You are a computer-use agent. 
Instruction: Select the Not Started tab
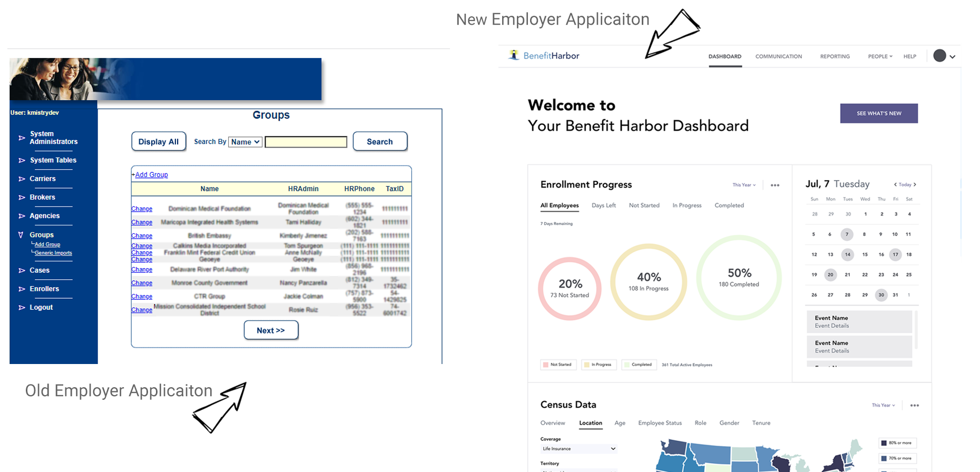[x=644, y=205]
